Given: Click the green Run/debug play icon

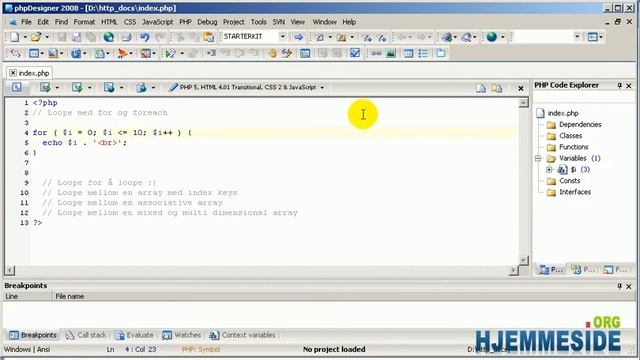Looking at the screenshot, I should click(x=171, y=53).
